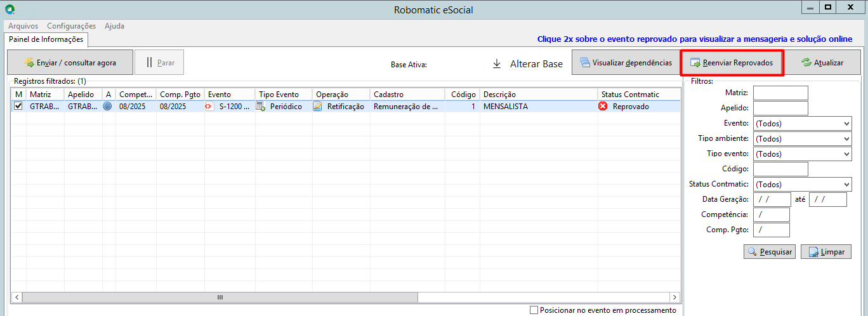This screenshot has width=868, height=316.
Task: Open the Ajuda menu
Action: pyautogui.click(x=115, y=26)
